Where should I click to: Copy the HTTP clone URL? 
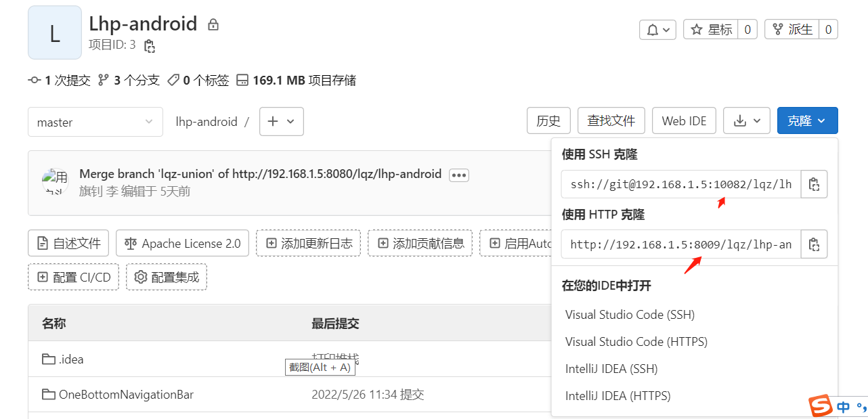coord(814,244)
